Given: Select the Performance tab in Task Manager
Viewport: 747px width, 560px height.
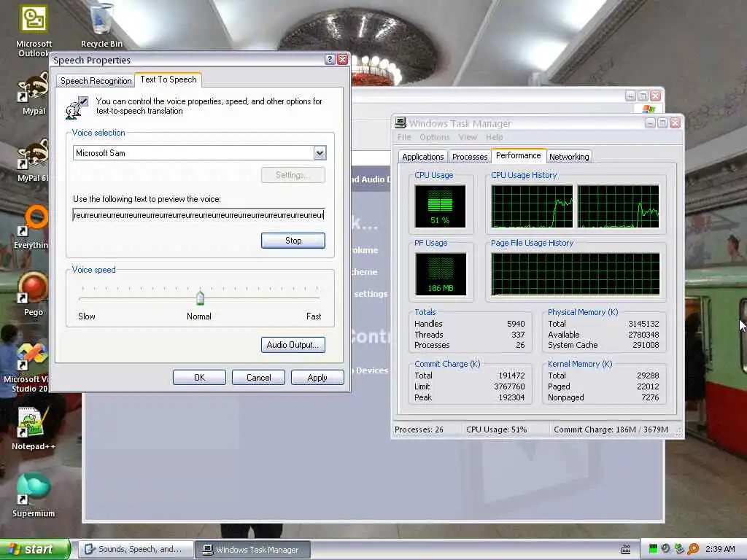Looking at the screenshot, I should click(x=519, y=156).
